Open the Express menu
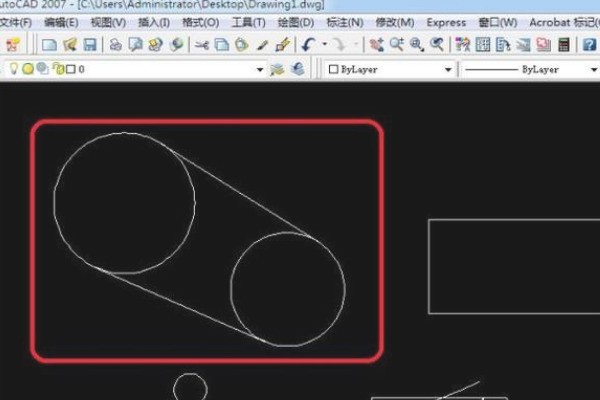Viewport: 600px width, 400px height. [x=446, y=22]
